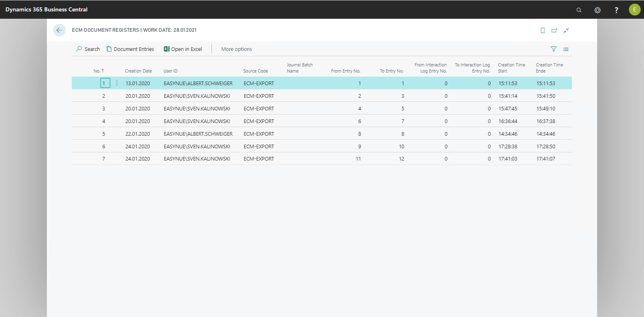The image size is (644, 317).
Task: Open the global search magnifier icon
Action: 579,10
